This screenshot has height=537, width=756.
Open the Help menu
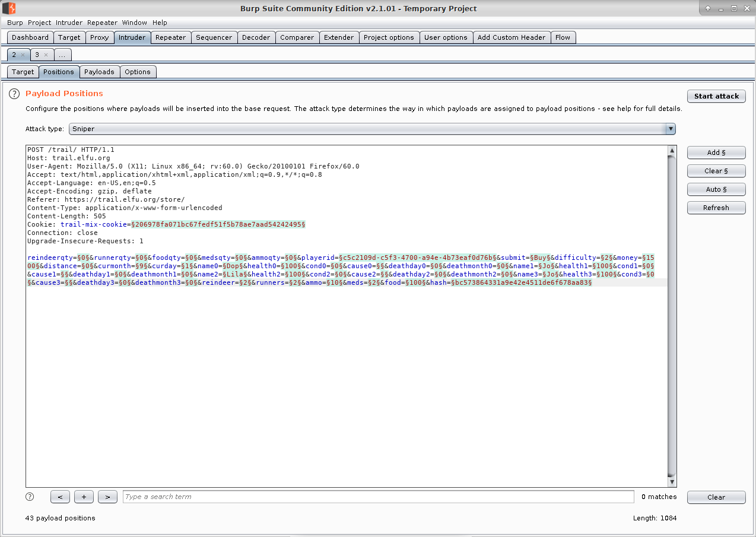point(160,23)
